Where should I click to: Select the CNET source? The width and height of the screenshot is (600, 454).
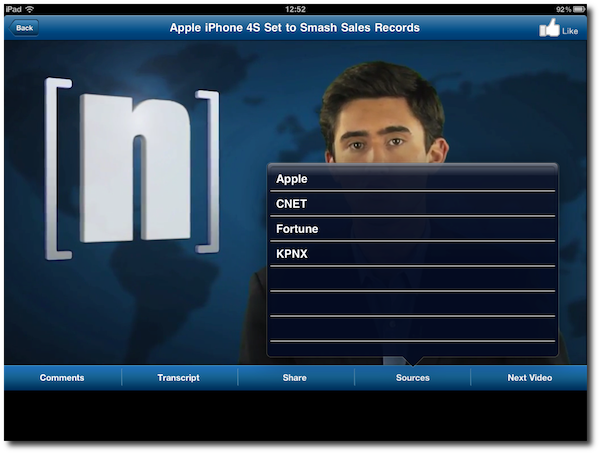[412, 204]
